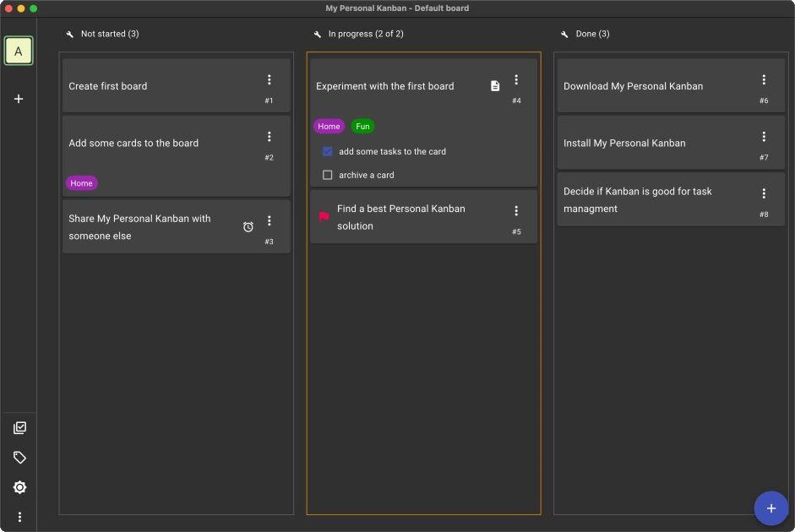Screen dimensions: 795x532
Task: Open menu for 'Find a best Personal Kanban' card
Action: pos(516,210)
